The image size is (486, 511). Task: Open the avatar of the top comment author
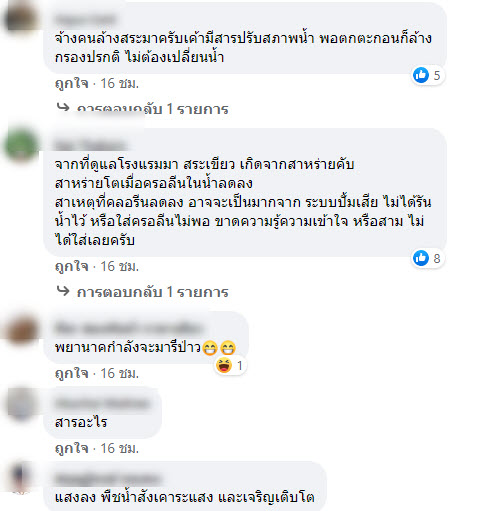point(20,17)
